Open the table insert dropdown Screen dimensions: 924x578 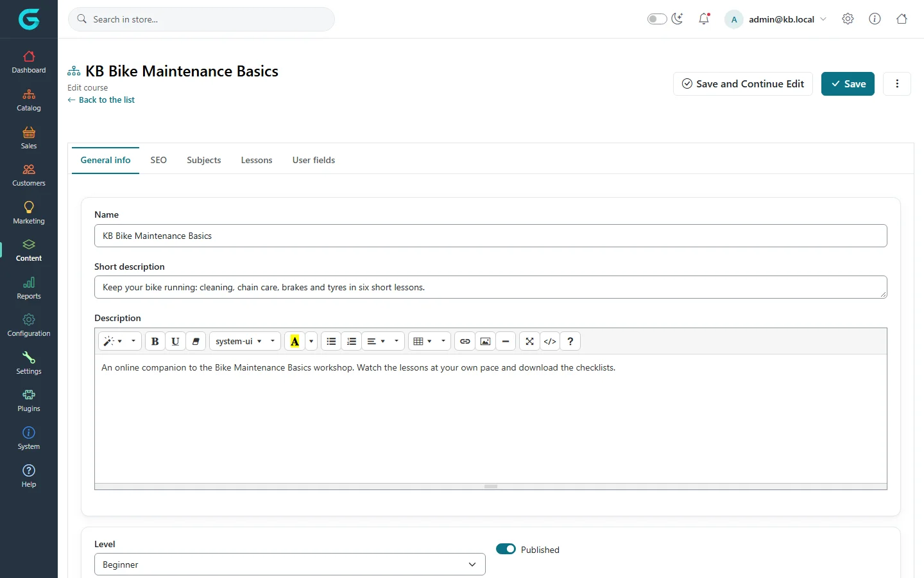tap(429, 341)
